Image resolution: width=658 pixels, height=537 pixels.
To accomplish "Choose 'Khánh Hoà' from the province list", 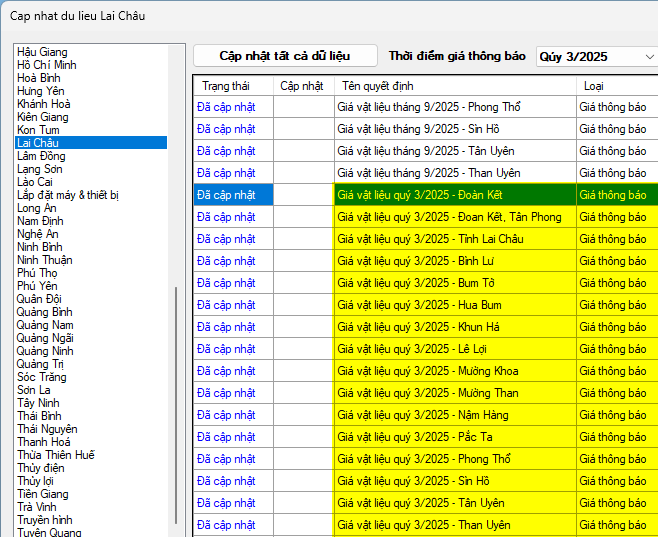I will point(44,104).
